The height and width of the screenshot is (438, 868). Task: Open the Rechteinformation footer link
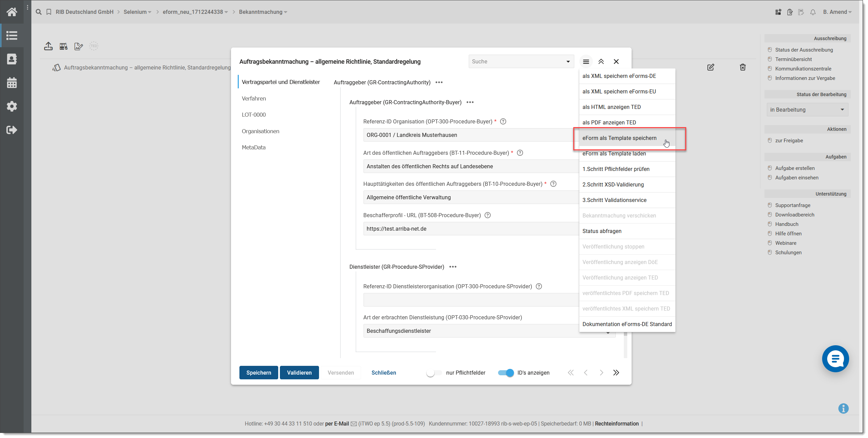(617, 424)
